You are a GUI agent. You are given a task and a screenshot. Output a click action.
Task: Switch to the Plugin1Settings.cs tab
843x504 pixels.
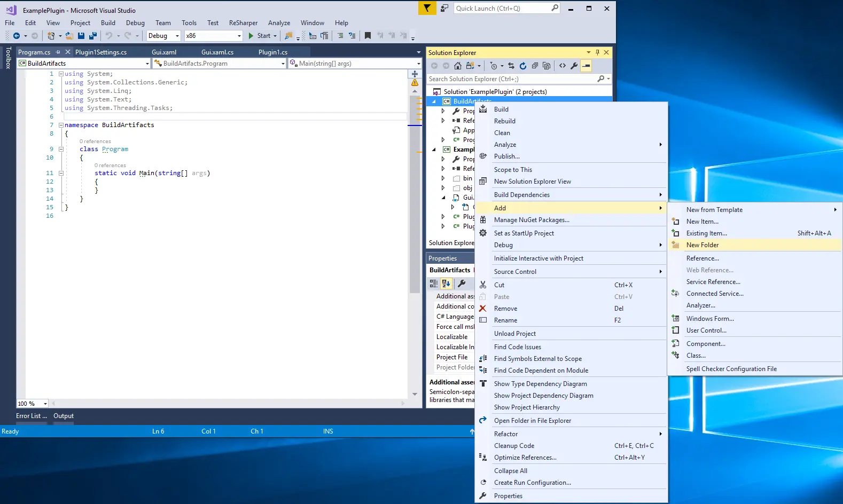tap(101, 52)
